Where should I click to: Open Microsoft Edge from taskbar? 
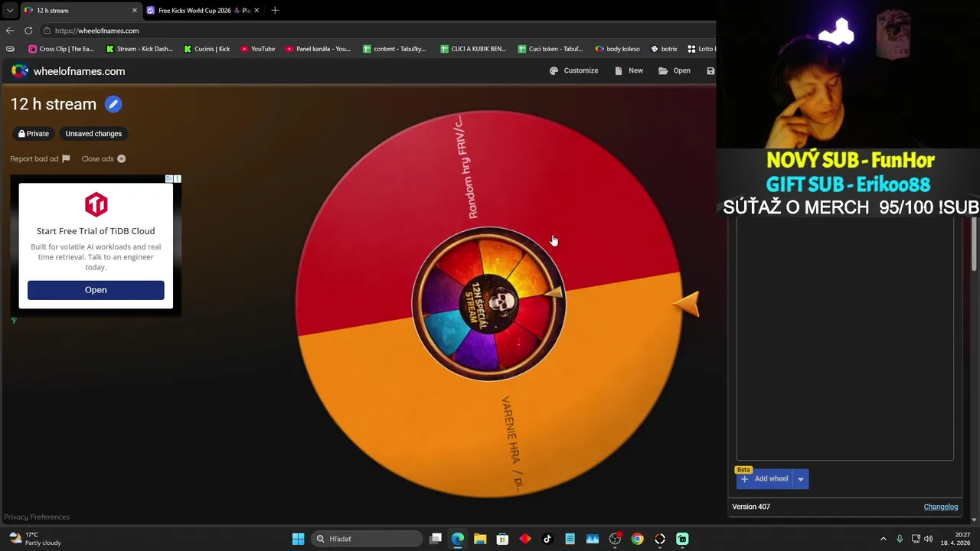point(458,539)
